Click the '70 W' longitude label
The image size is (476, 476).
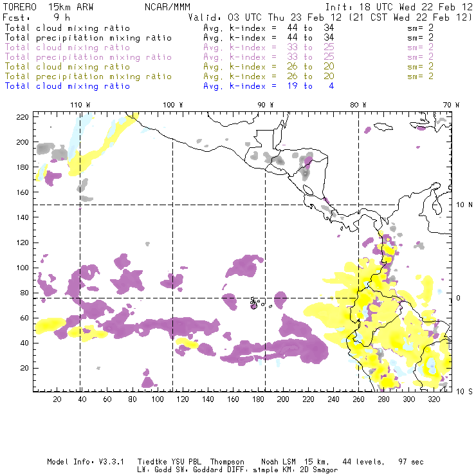451,105
